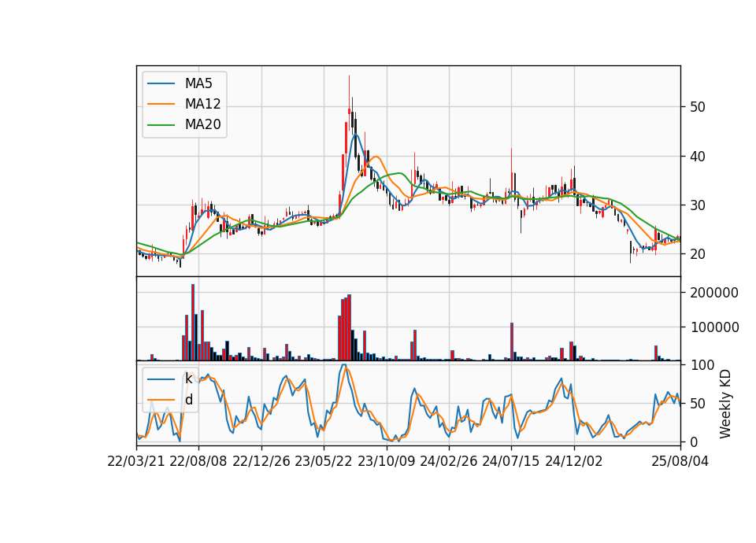Click the 25/08/04 date tick label
This screenshot has height=543, width=756.
680,461
